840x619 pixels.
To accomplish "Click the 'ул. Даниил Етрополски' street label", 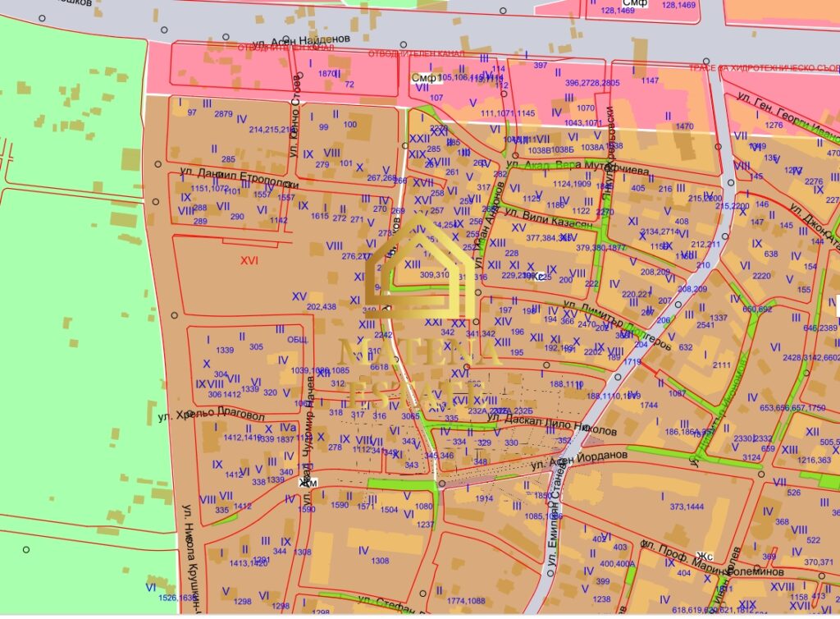I will 239,180.
